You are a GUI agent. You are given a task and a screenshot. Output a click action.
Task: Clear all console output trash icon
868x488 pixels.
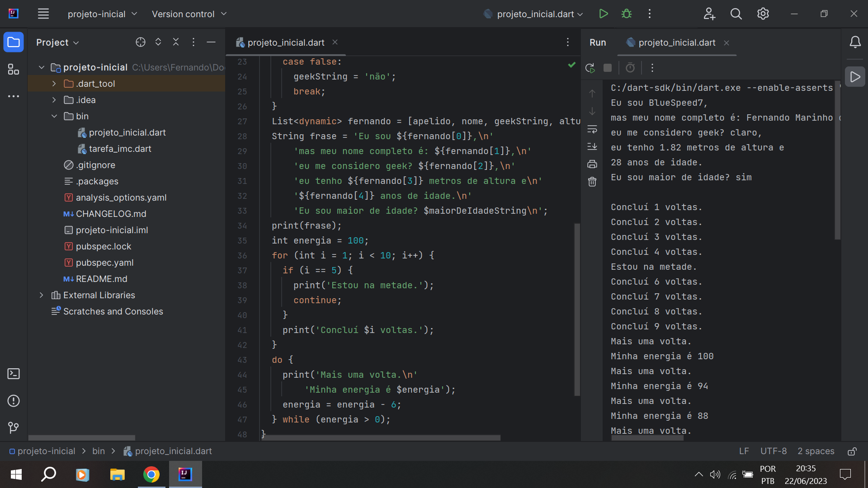[x=592, y=182]
